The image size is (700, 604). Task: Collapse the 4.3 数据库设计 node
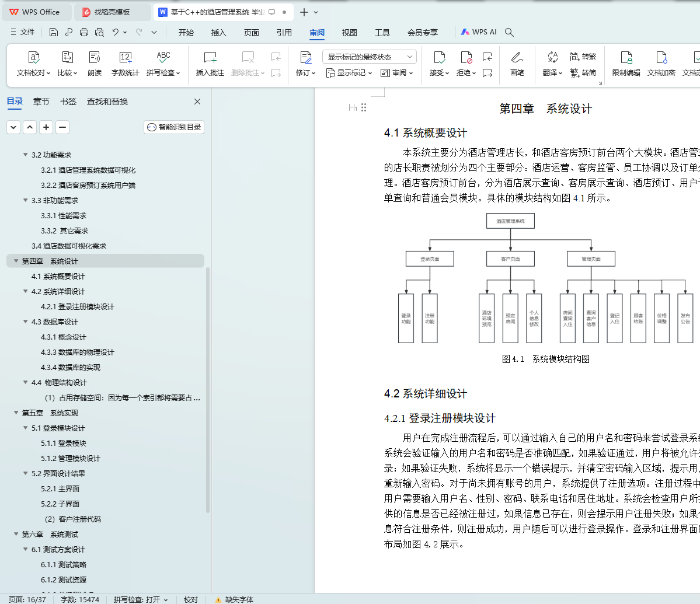[26, 322]
